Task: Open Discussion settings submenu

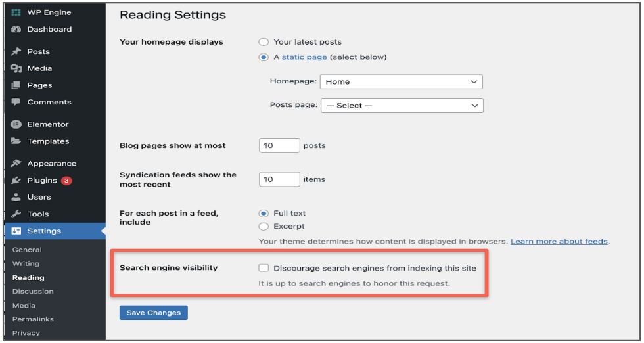Action: tap(33, 291)
